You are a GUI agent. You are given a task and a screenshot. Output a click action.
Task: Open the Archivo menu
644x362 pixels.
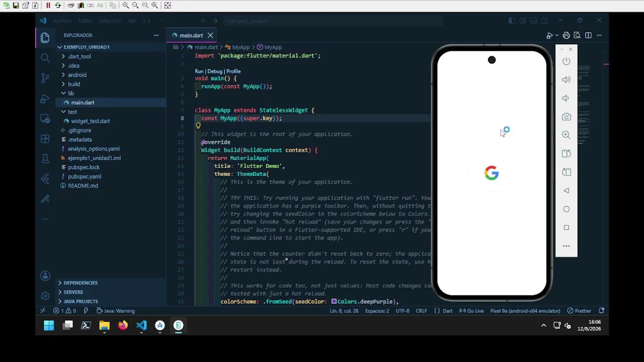(x=62, y=21)
